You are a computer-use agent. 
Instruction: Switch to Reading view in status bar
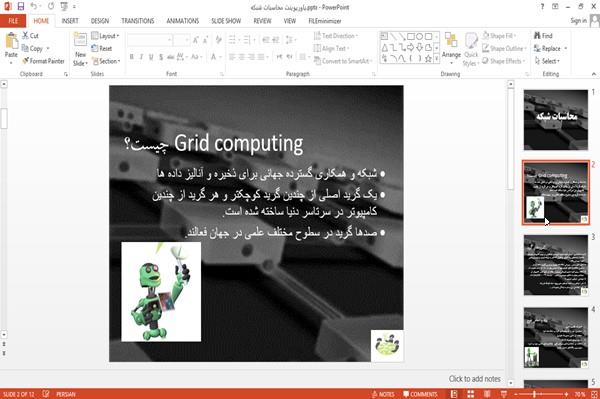pyautogui.click(x=487, y=394)
